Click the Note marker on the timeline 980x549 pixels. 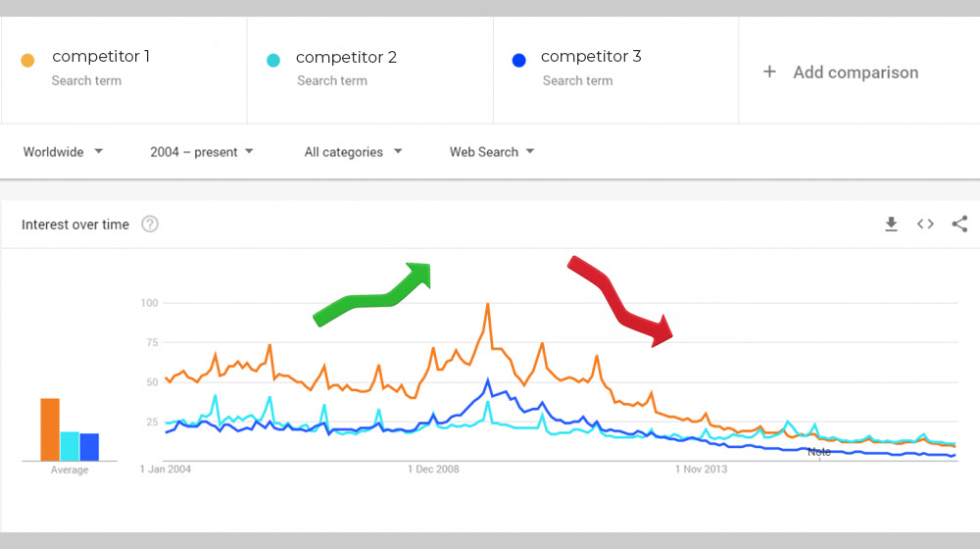pyautogui.click(x=818, y=452)
